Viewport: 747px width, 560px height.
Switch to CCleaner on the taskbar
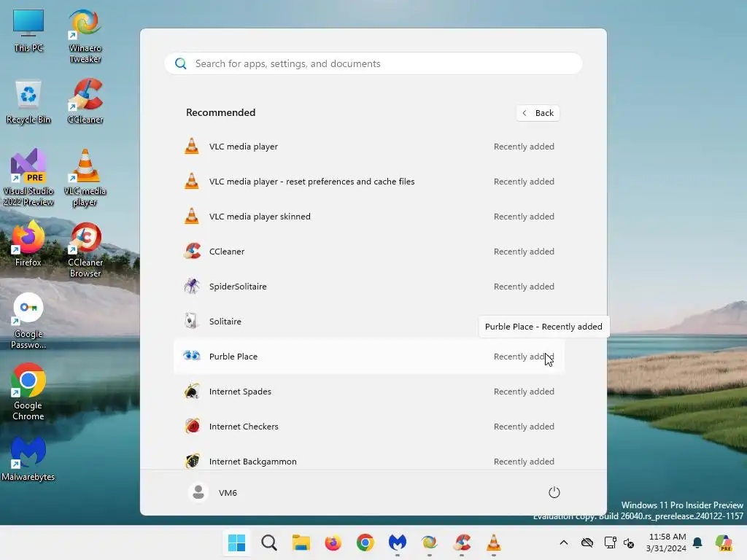pos(462,542)
